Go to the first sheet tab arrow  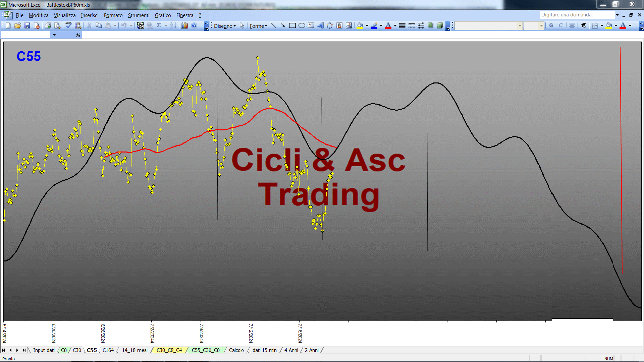pyautogui.click(x=4, y=350)
